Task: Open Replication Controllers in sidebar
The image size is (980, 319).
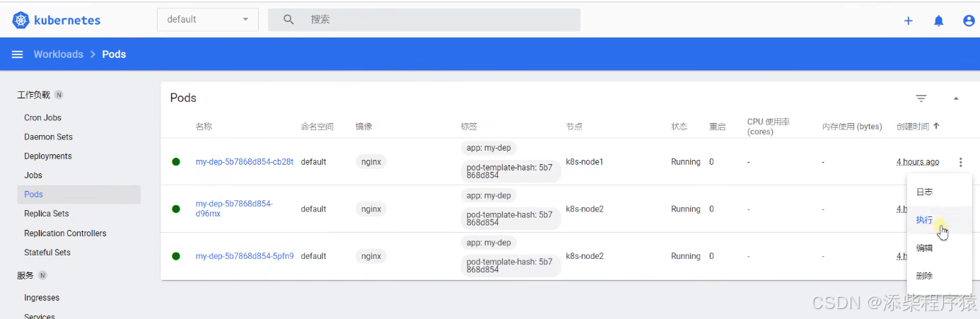Action: coord(65,233)
